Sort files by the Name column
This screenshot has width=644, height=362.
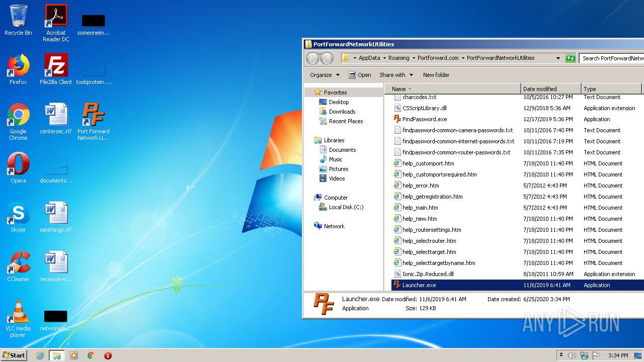pos(453,89)
